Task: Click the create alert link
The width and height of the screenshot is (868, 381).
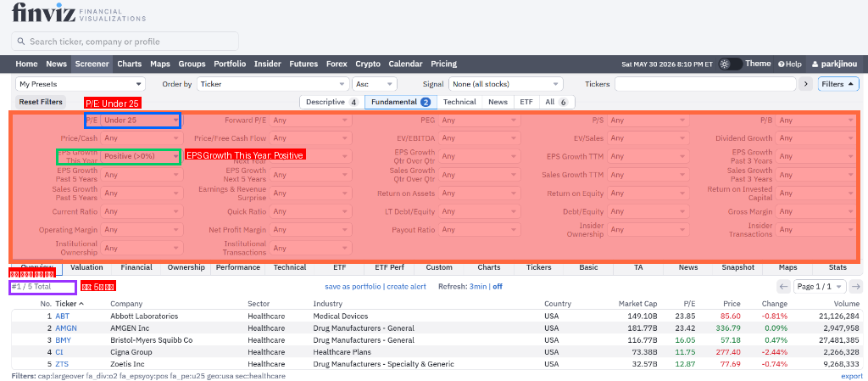Action: [406, 286]
